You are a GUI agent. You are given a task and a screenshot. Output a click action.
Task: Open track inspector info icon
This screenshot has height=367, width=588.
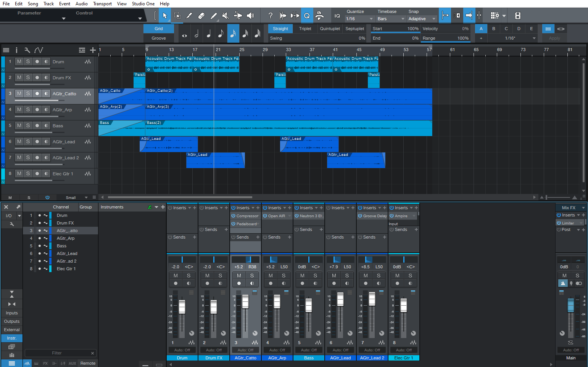pos(16,50)
